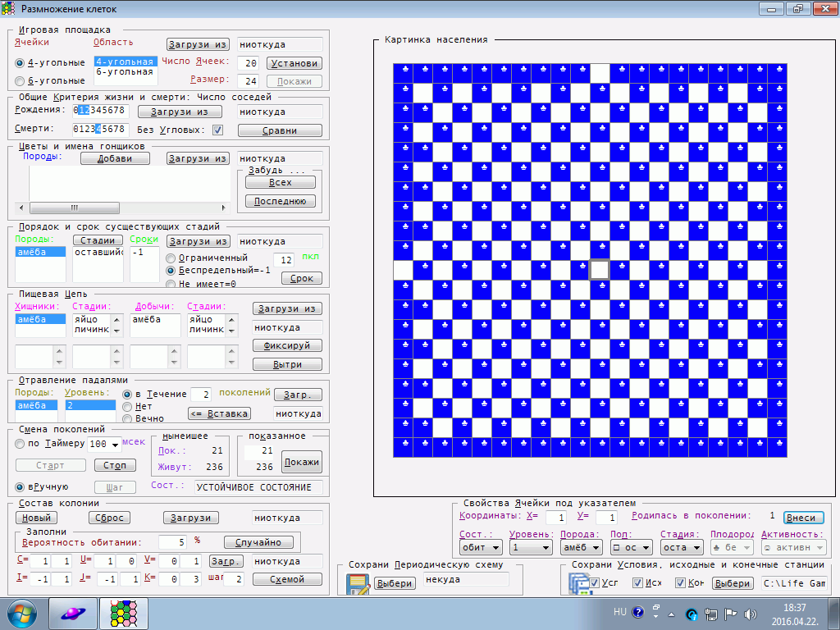
Task: Click the hexagon cells taskbar icon
Action: [x=124, y=613]
